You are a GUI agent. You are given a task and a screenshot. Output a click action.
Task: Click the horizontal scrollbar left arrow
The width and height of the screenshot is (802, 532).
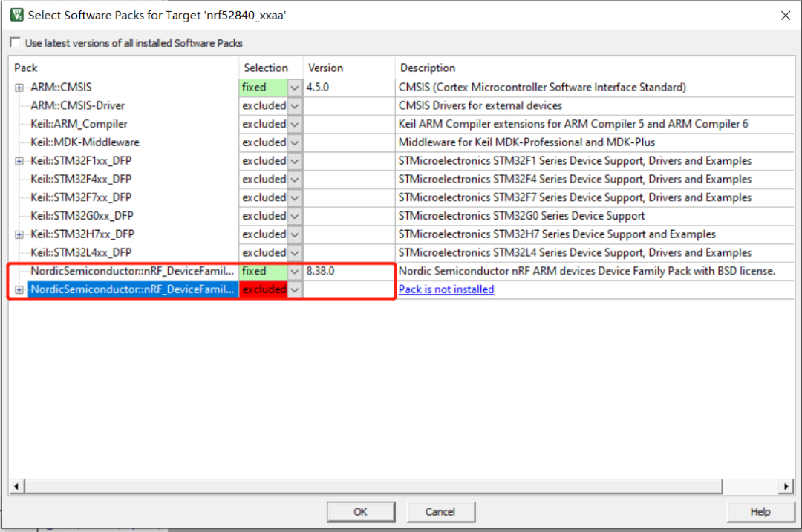(16, 486)
